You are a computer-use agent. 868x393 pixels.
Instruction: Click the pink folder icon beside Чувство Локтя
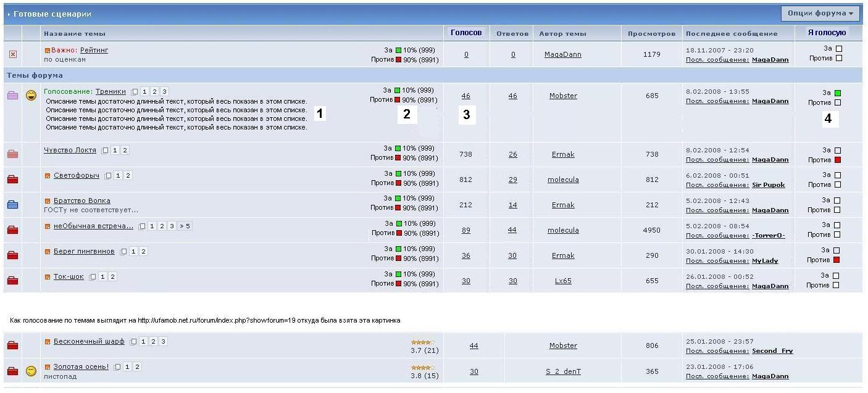(12, 154)
